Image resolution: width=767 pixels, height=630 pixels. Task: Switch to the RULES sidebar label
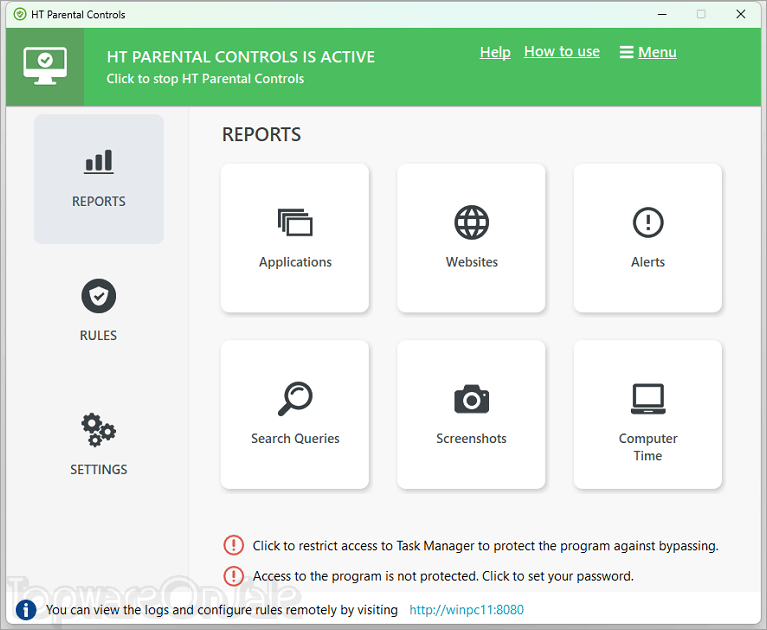98,335
